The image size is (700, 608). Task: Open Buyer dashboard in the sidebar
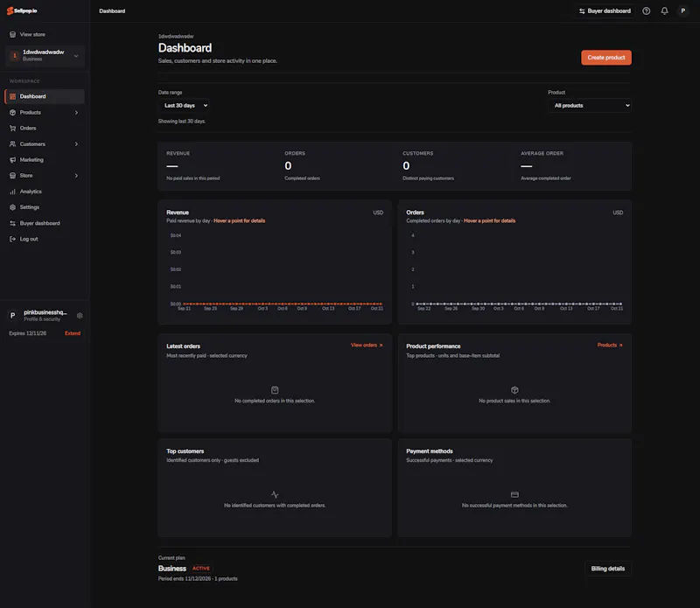(45, 223)
